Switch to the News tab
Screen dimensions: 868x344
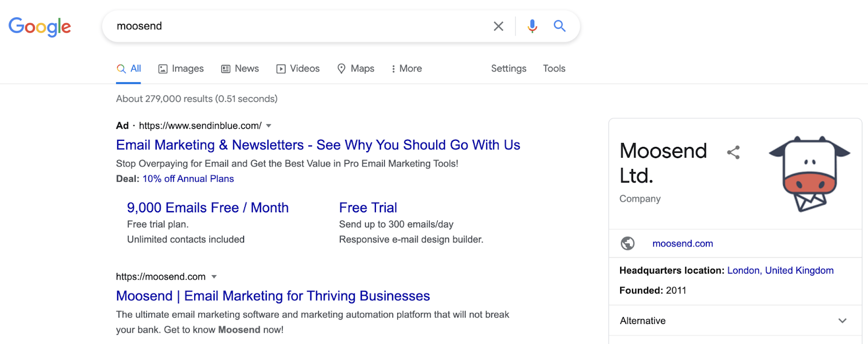tap(240, 69)
